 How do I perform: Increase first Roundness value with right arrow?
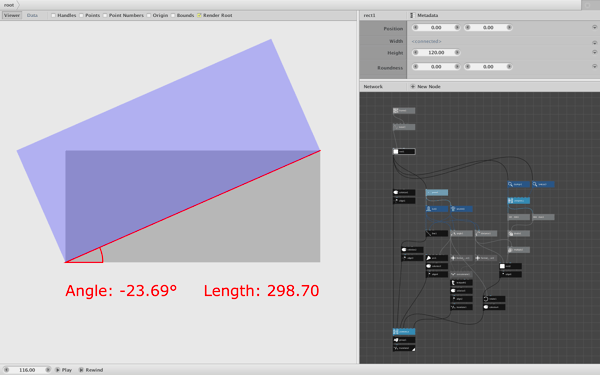tap(457, 67)
